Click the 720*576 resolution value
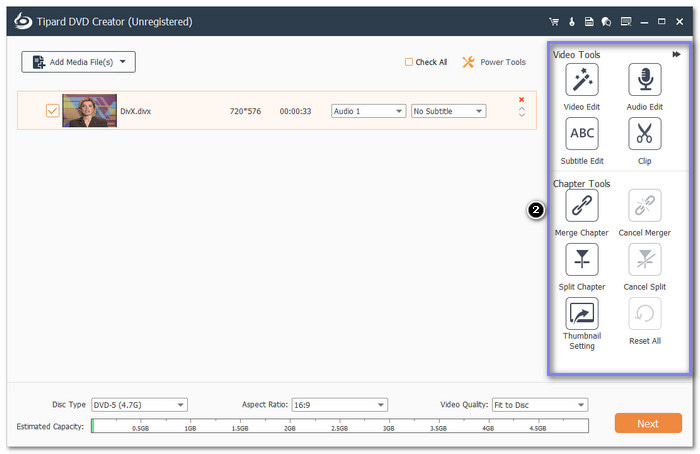 click(x=245, y=111)
